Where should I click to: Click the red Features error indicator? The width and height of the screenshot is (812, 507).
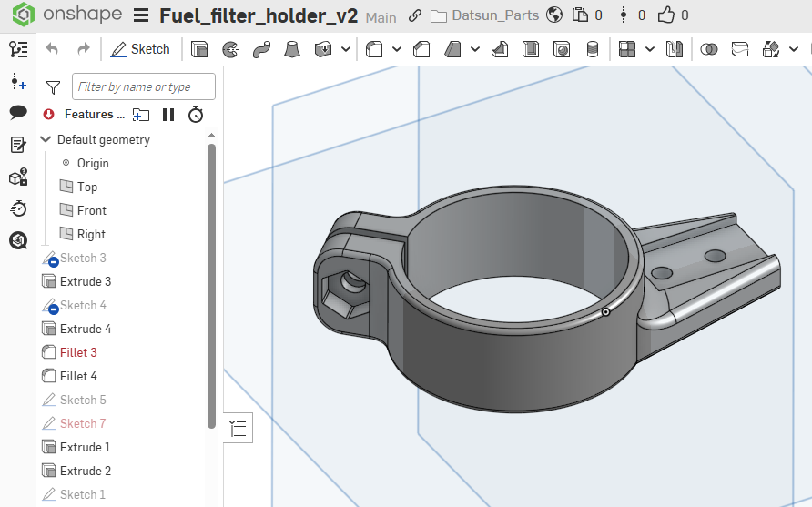click(x=48, y=114)
